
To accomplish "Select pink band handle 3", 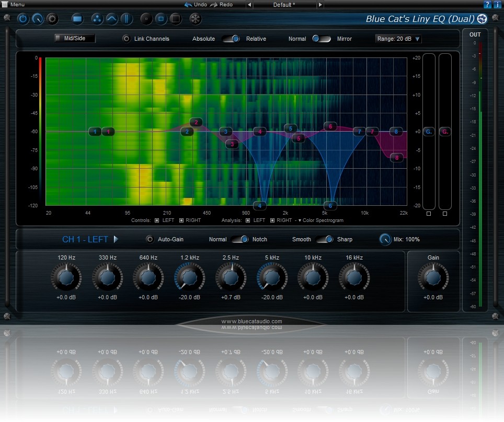I will pyautogui.click(x=232, y=144).
